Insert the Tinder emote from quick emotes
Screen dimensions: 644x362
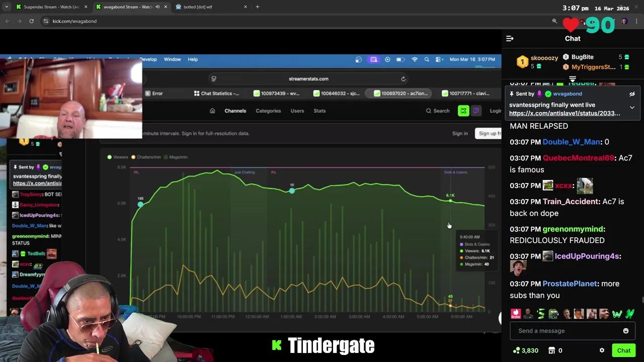516,314
